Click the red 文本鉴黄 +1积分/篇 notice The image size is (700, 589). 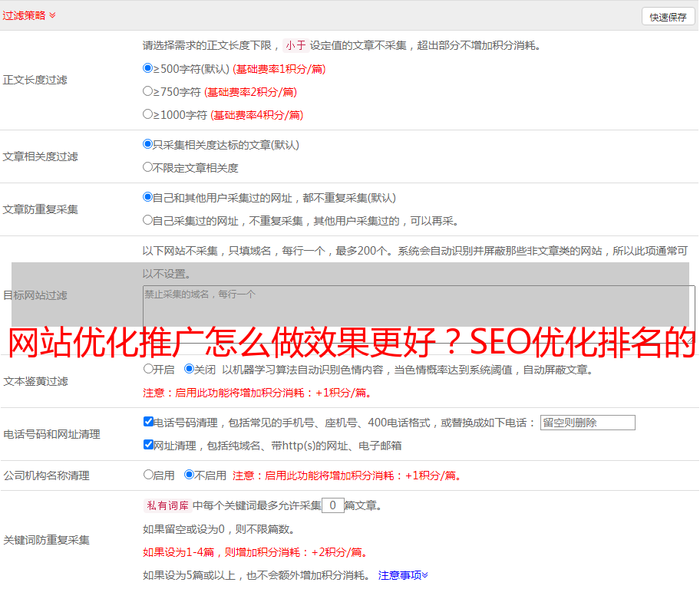point(258,393)
